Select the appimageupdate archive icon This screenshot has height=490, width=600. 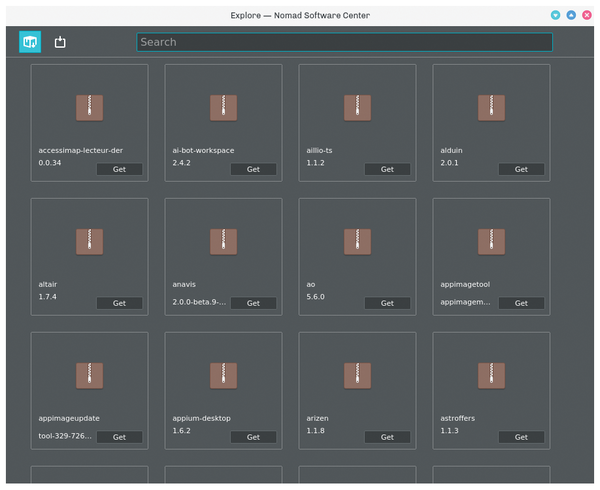click(x=90, y=376)
